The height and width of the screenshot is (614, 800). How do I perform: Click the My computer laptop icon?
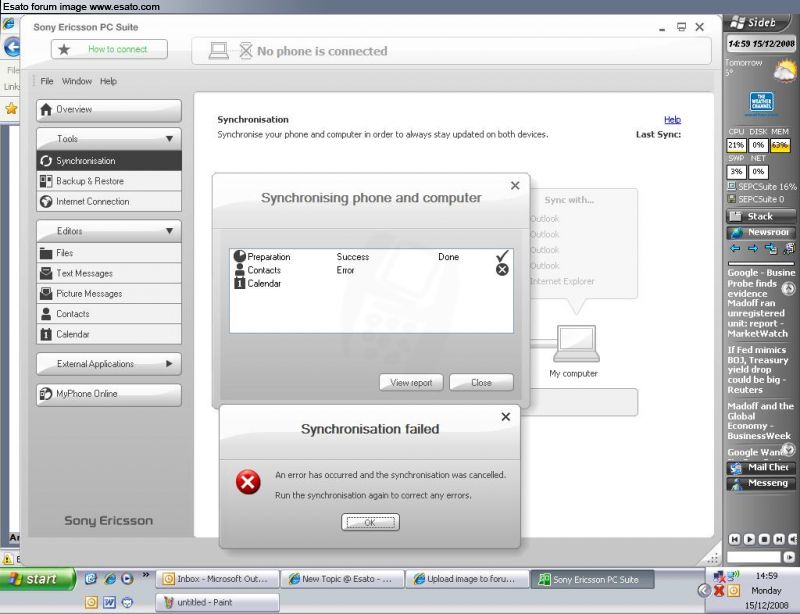[577, 343]
